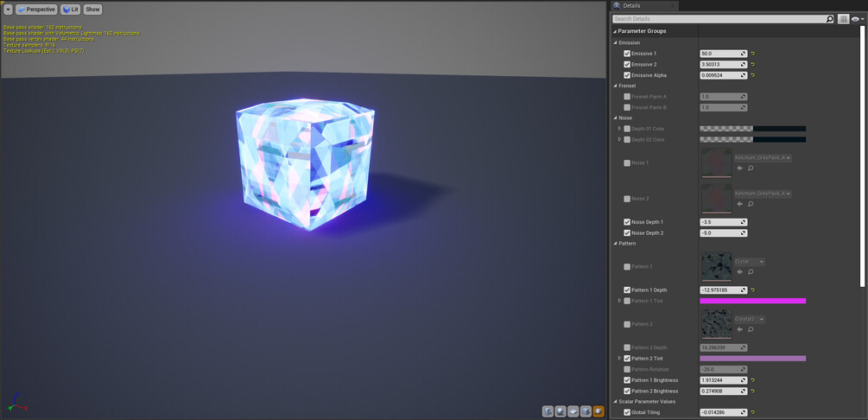Toggle Emissive Alpha override checkbox
Viewport: 868px width, 420px height.
(x=627, y=75)
